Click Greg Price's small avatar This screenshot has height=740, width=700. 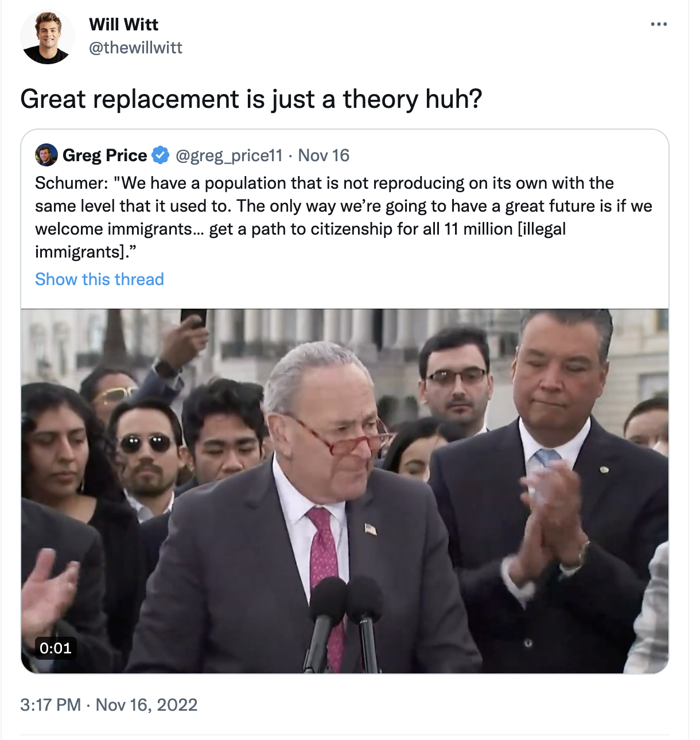tap(46, 155)
